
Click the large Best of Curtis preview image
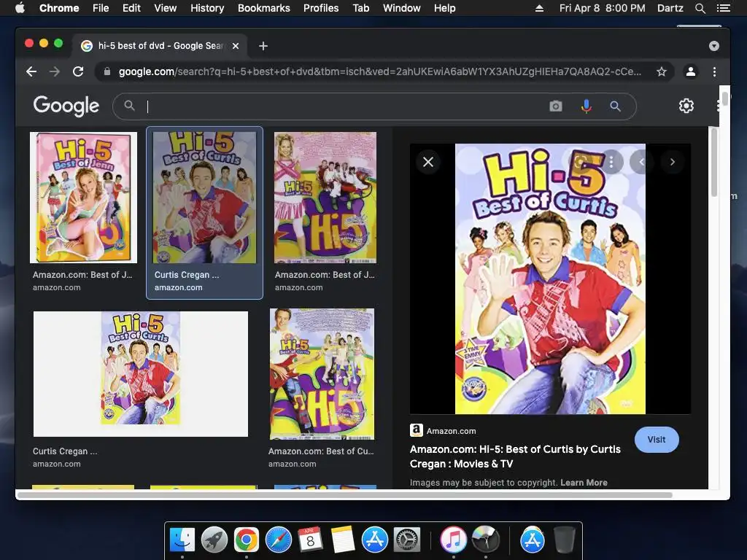550,279
